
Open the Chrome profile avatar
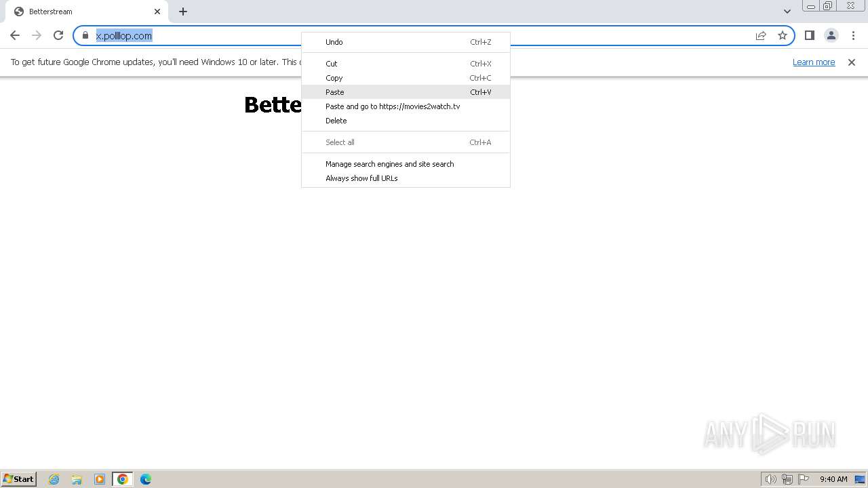831,35
